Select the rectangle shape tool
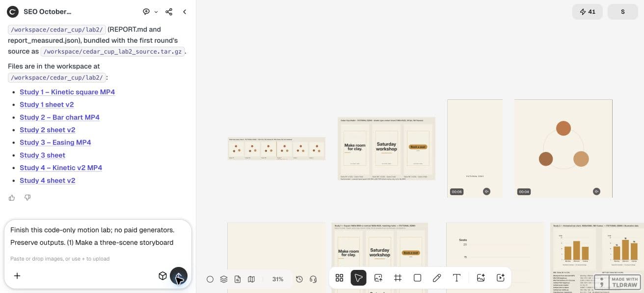The height and width of the screenshot is (293, 644). (x=417, y=278)
